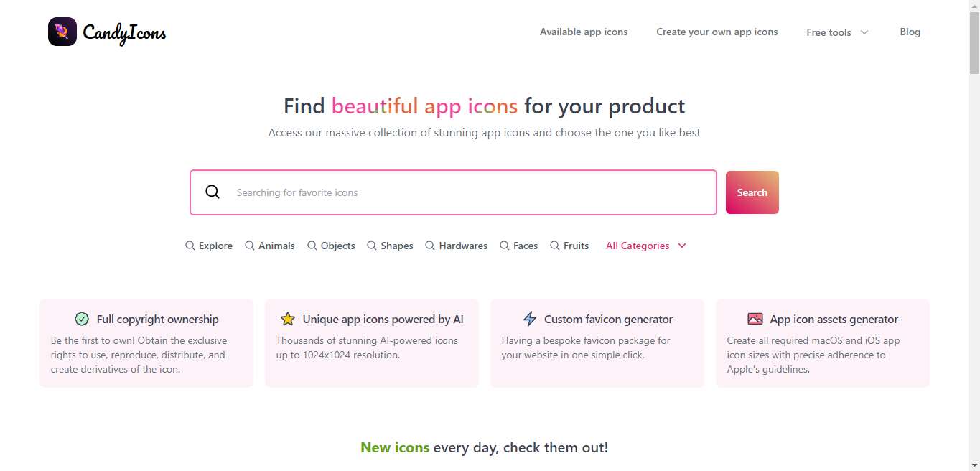
Task: Expand the Free tools dropdown
Action: point(837,32)
